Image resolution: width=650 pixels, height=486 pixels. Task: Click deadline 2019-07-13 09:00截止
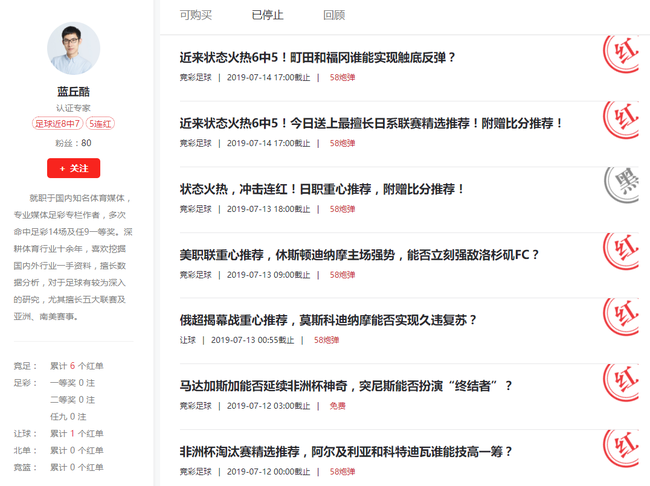pyautogui.click(x=269, y=275)
